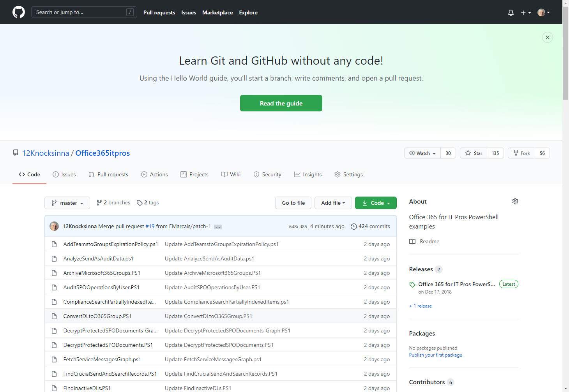View the 424 commits history
The width and height of the screenshot is (569, 392).
370,226
